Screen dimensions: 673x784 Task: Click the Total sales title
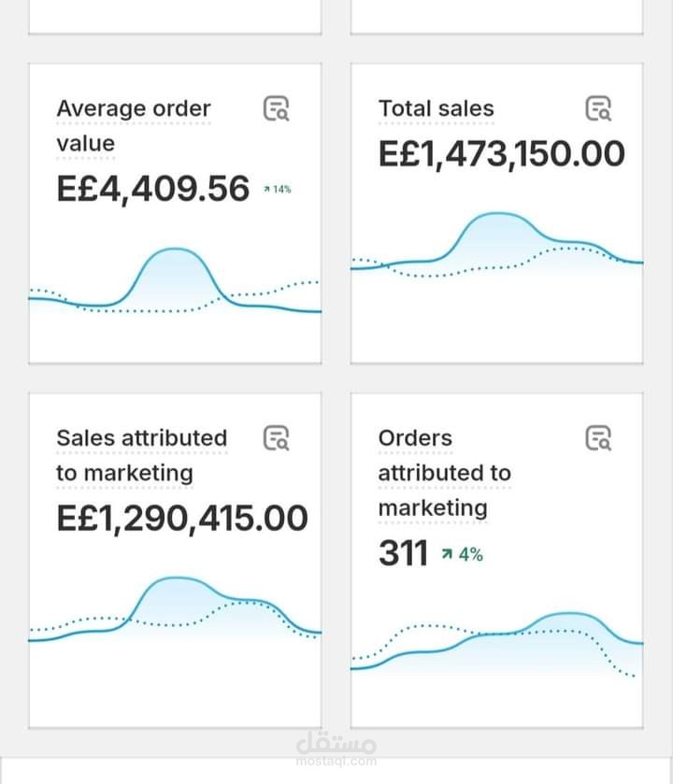437,108
